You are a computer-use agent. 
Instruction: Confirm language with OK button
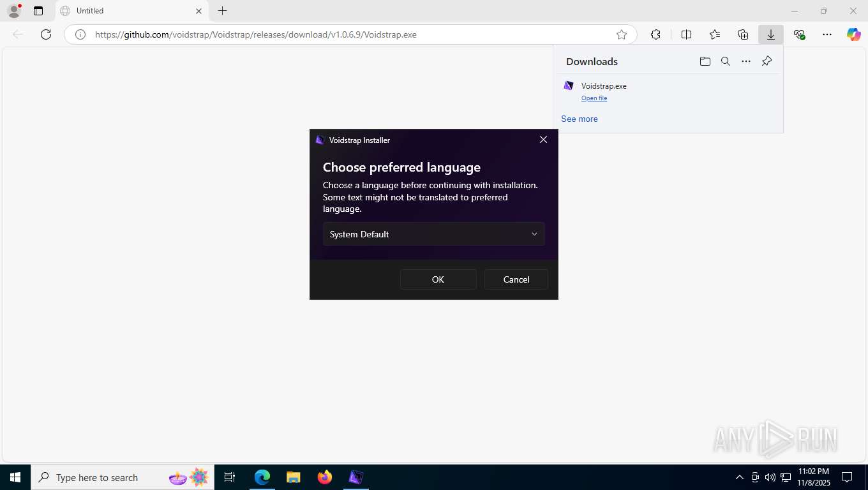[x=438, y=279]
